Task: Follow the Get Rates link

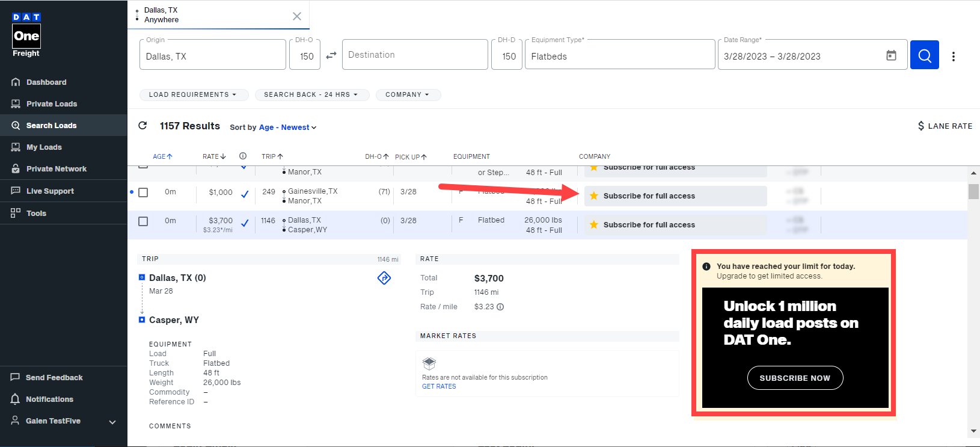Action: coord(439,386)
